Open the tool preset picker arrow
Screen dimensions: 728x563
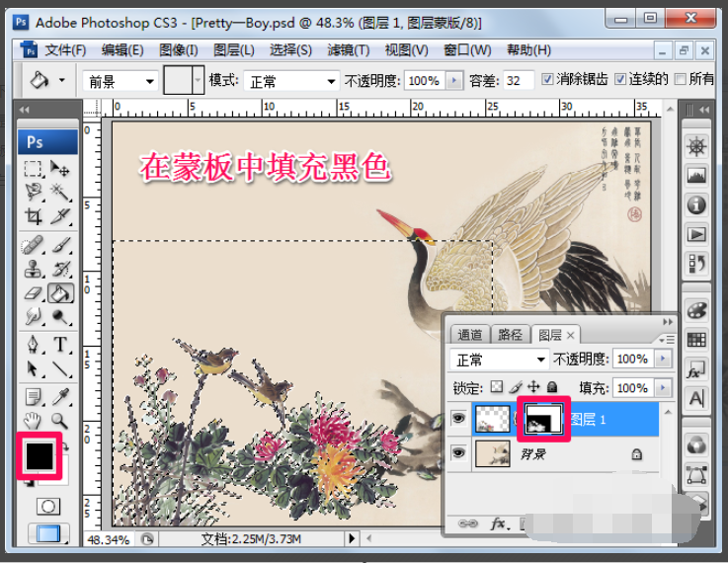coord(62,80)
